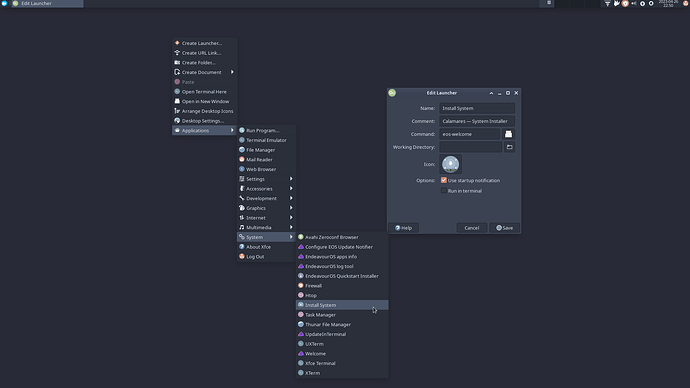Screen dimensions: 690x388
Task: Open the Welcome menu entry
Action: pos(342,353)
